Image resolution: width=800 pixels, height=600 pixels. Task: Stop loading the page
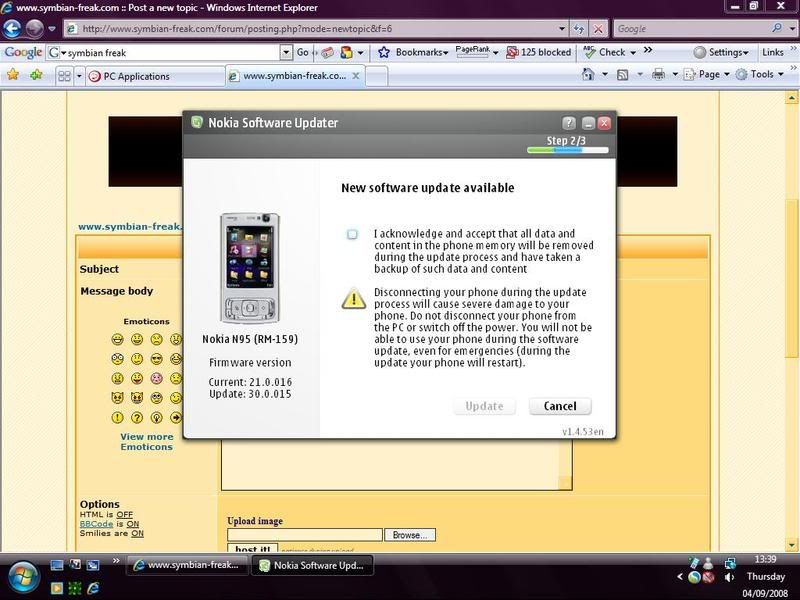(598, 29)
